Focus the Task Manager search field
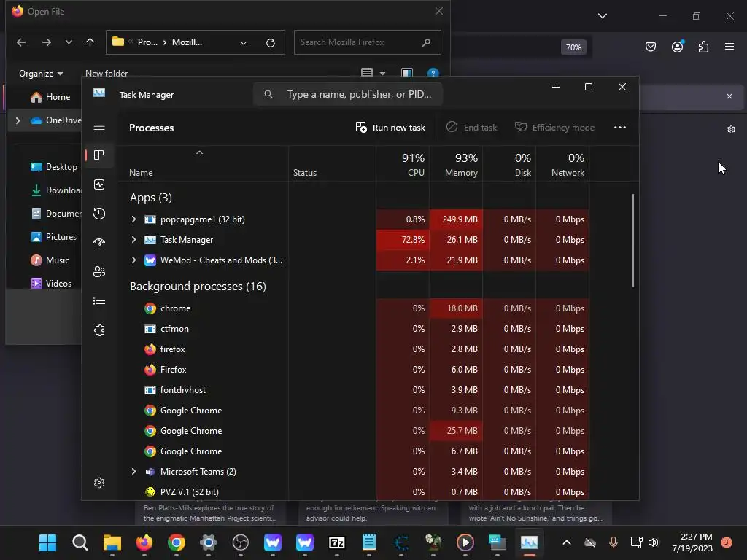 tap(348, 94)
